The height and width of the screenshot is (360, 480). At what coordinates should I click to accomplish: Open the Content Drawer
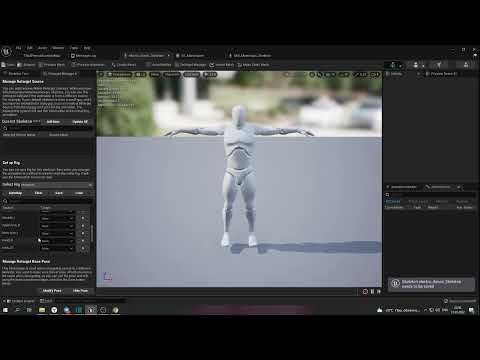(20, 301)
